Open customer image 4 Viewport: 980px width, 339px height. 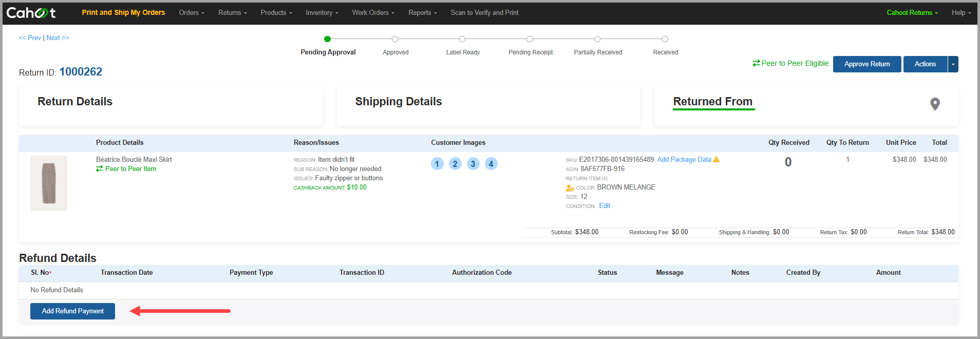click(491, 164)
